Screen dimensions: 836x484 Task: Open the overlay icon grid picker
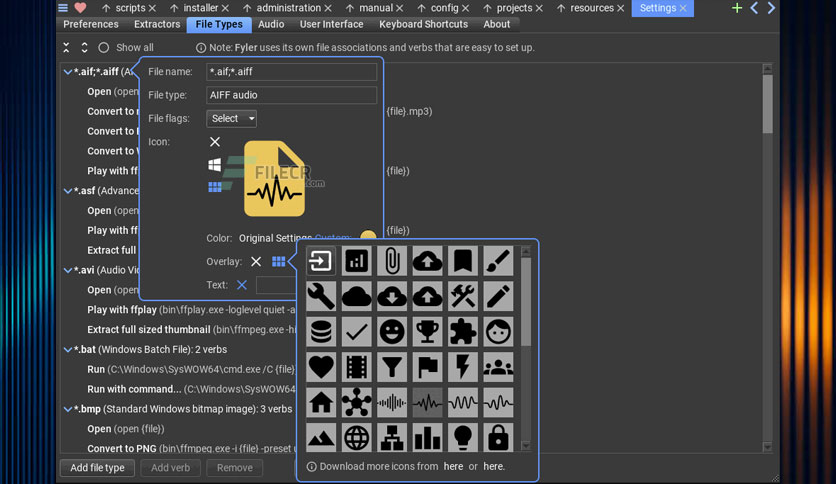(278, 261)
